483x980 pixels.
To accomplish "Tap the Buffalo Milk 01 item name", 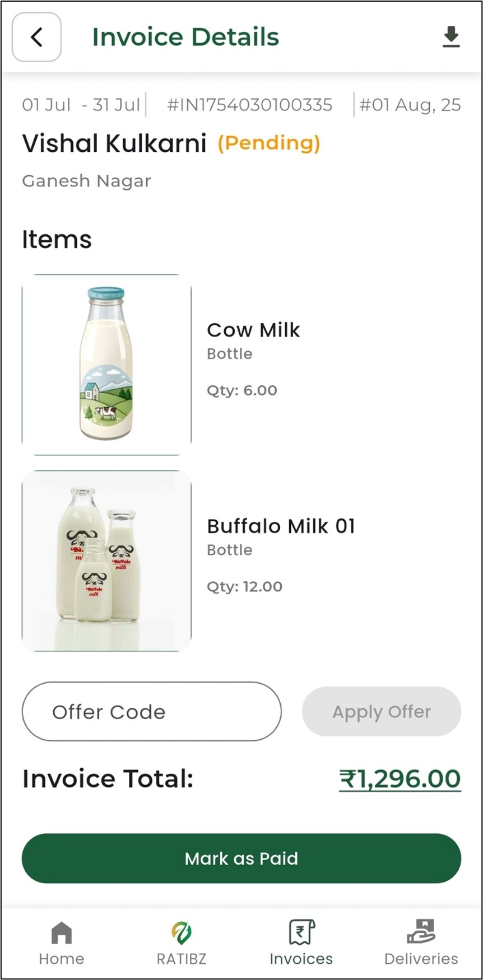I will click(281, 526).
